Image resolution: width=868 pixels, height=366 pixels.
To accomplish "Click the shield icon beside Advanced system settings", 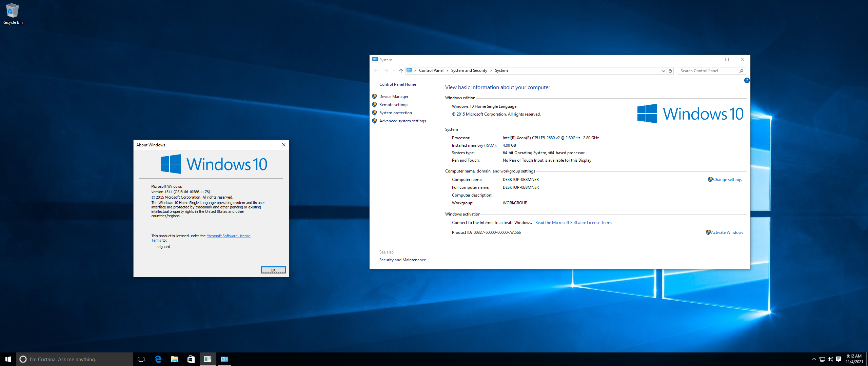I will pos(374,121).
